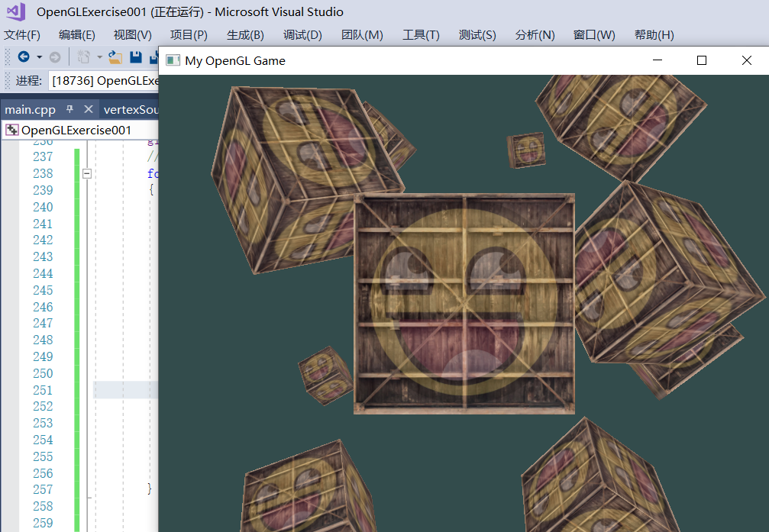769x532 pixels.
Task: Close the main.cpp tab
Action: (89, 109)
